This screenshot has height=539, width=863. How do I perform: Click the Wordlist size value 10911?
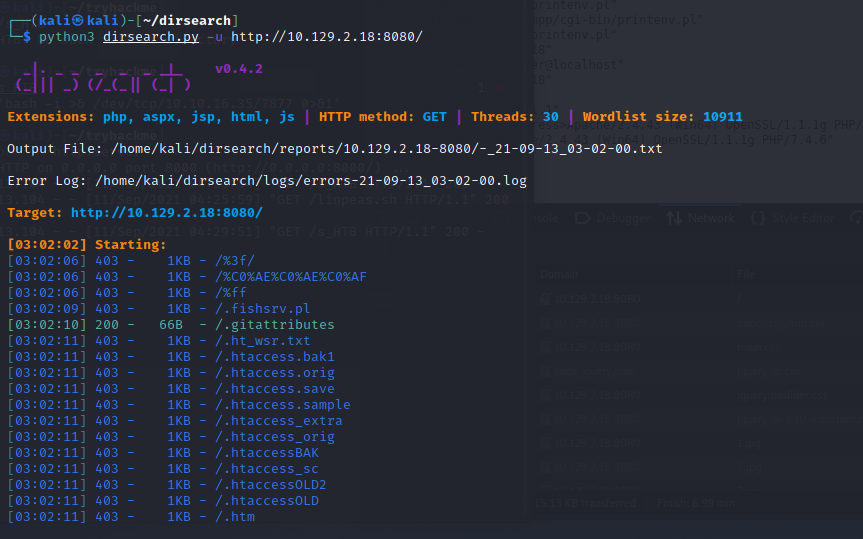[722, 117]
